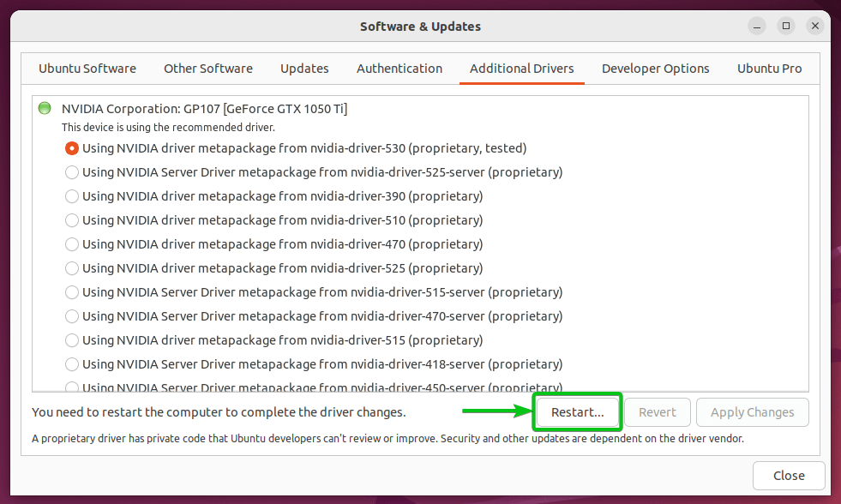Viewport: 841px width, 504px height.
Task: Click the NVIDIA GP107 GeForce GTX 1050 Ti label
Action: pyautogui.click(x=204, y=109)
